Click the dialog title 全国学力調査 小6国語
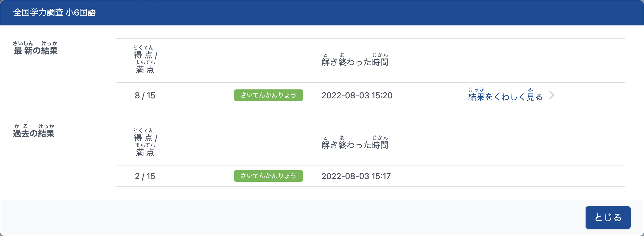This screenshot has width=644, height=236. [x=54, y=13]
